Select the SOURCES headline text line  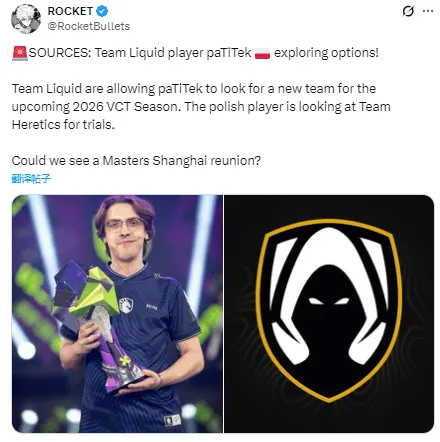coord(195,53)
